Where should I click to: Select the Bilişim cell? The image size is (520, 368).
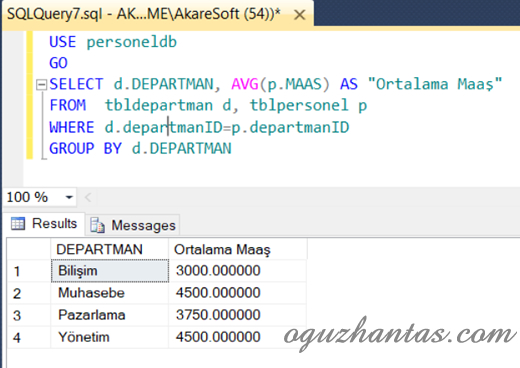point(110,271)
